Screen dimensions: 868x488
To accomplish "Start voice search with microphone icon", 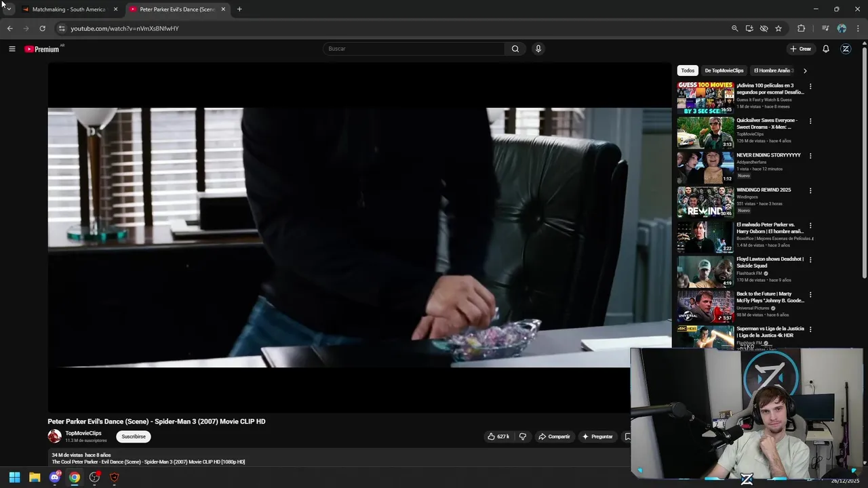I will click(538, 49).
